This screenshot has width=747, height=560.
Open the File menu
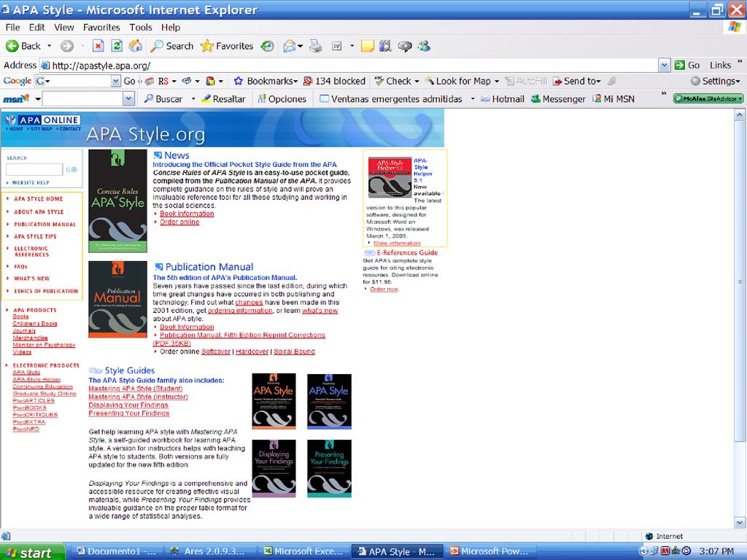point(12,27)
